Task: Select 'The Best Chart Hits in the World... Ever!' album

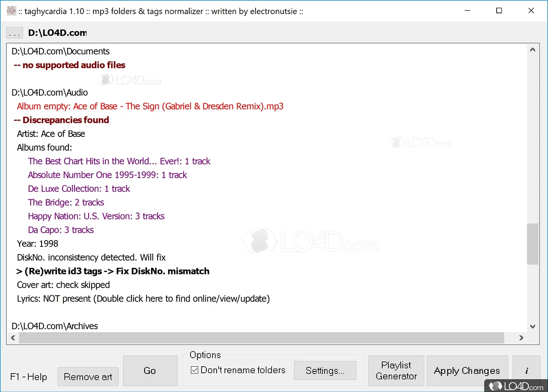Action: (x=119, y=161)
